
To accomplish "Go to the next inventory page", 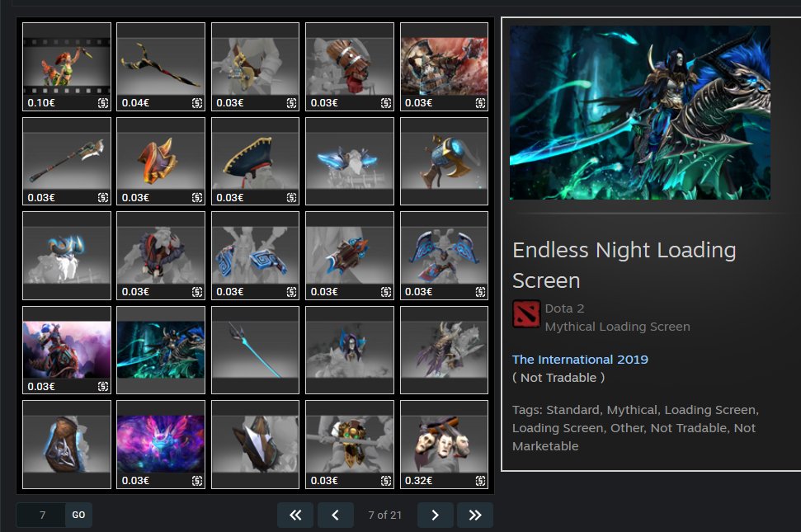I will tap(435, 516).
